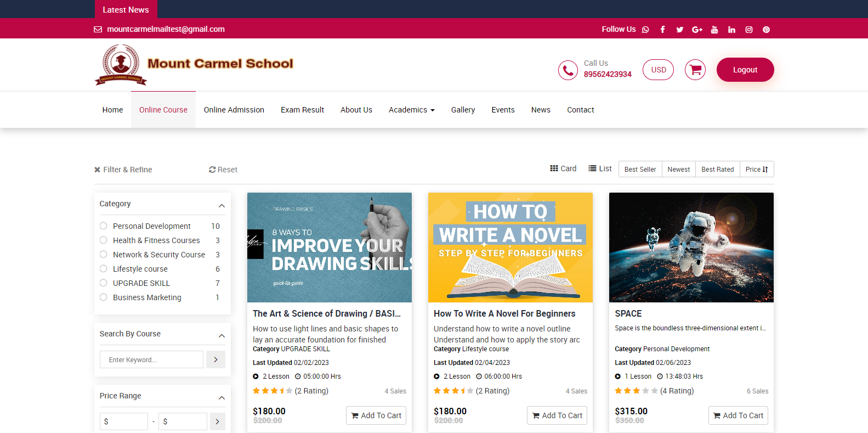Viewport: 868px width, 433px height.
Task: Open the Instagram social link
Action: (748, 30)
